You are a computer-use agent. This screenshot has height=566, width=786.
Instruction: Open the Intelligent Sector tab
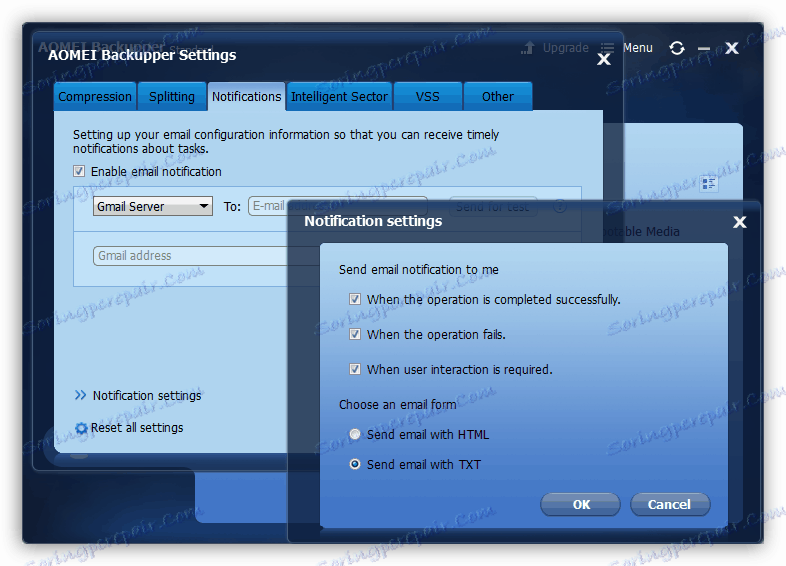tap(339, 97)
